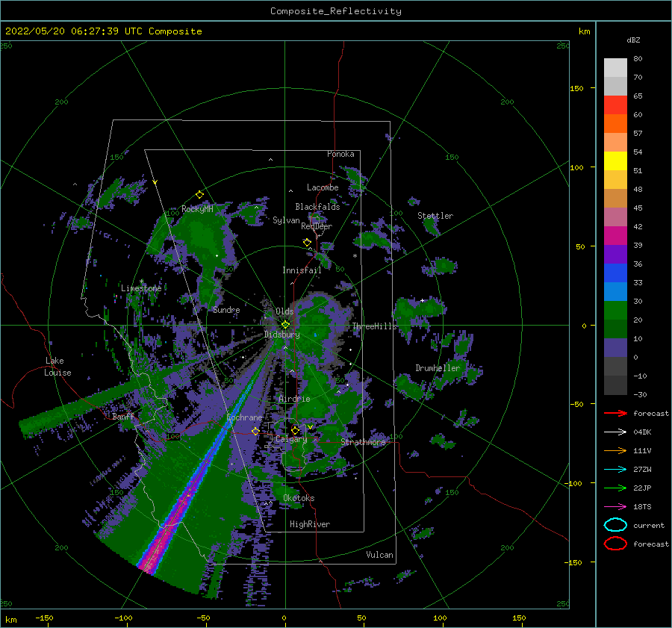Select the white 04DK arrow icon

(615, 432)
